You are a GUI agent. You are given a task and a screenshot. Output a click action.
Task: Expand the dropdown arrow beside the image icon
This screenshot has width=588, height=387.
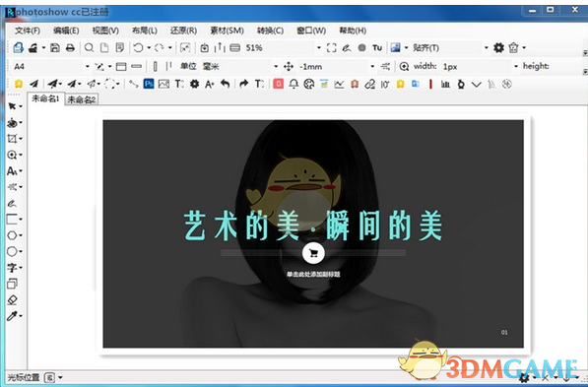(406, 47)
